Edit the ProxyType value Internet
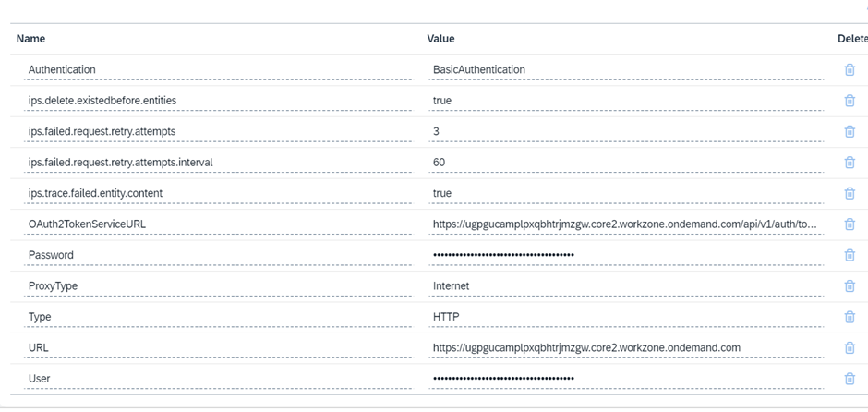868x412 pixels. pyautogui.click(x=623, y=286)
